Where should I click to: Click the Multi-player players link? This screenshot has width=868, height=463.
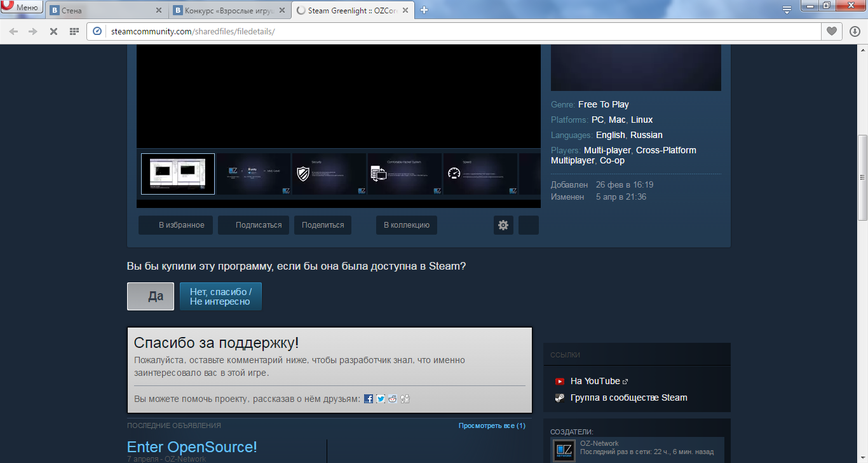(x=607, y=150)
